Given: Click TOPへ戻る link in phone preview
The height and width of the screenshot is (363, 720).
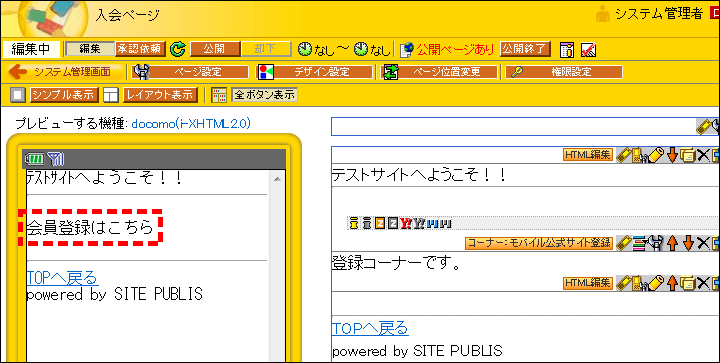Looking at the screenshot, I should pyautogui.click(x=62, y=278).
